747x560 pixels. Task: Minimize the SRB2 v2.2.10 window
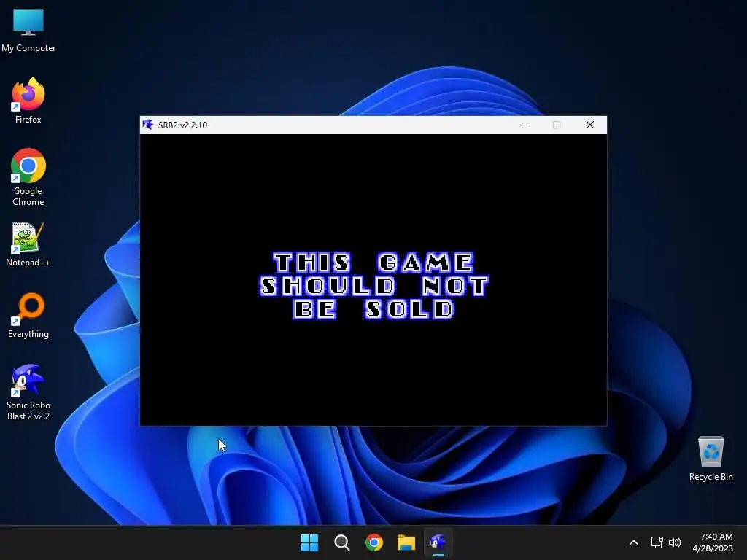(x=524, y=125)
